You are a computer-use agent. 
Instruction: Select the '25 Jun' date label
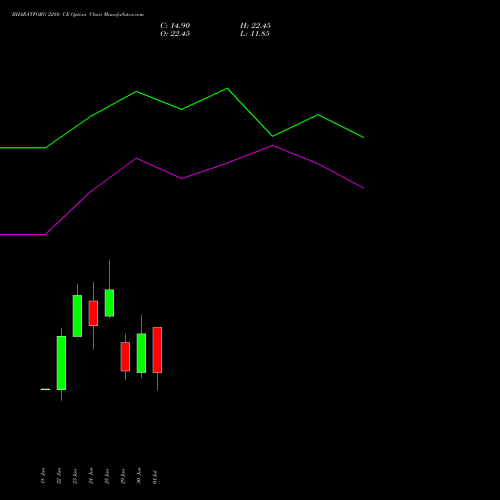click(107, 476)
